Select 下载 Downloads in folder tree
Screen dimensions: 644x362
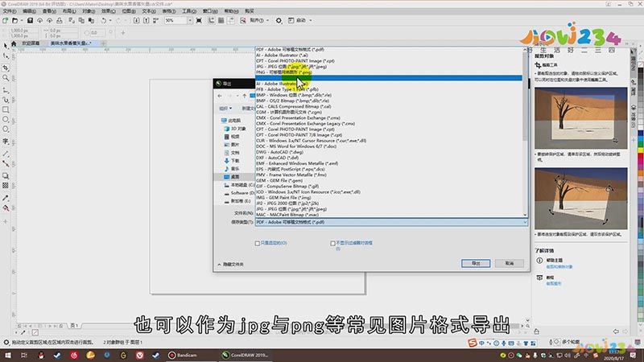tap(231, 161)
